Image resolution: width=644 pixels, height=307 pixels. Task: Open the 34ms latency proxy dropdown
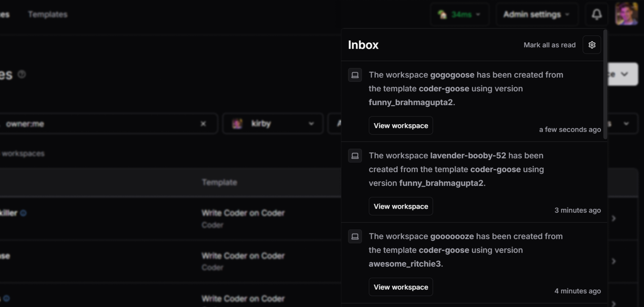459,14
